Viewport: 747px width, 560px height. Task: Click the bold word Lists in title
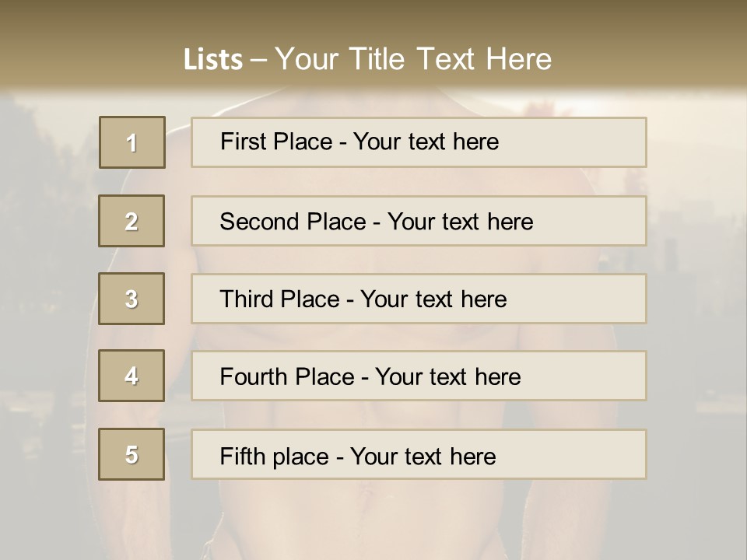213,59
